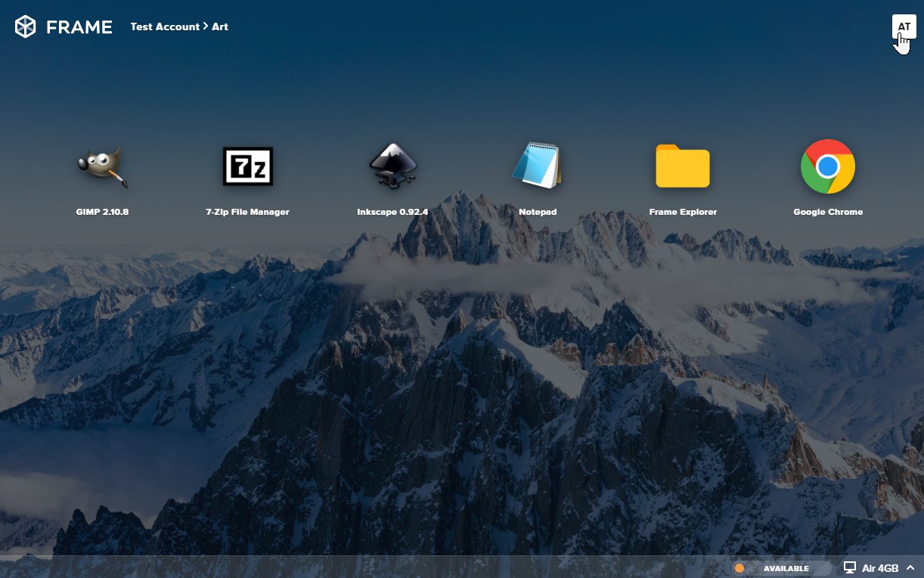924x578 pixels.
Task: Click the monitor icon beside Air 4GB
Action: click(848, 567)
